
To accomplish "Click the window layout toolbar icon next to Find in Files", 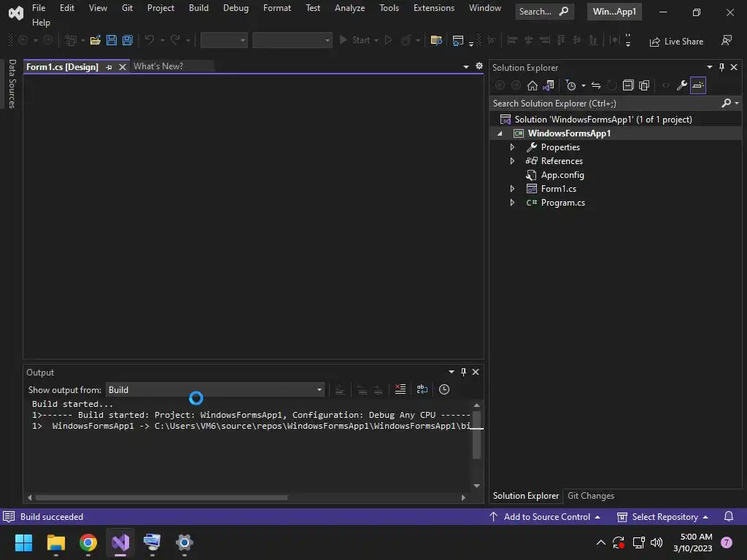I will pos(458,41).
